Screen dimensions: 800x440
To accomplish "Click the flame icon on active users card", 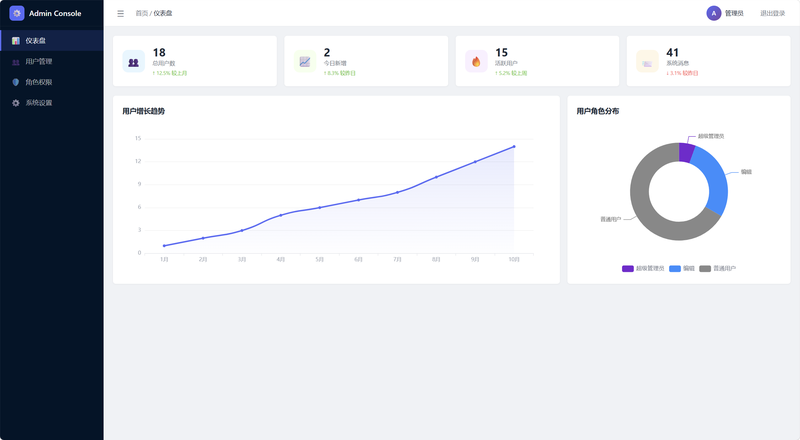I will click(476, 62).
